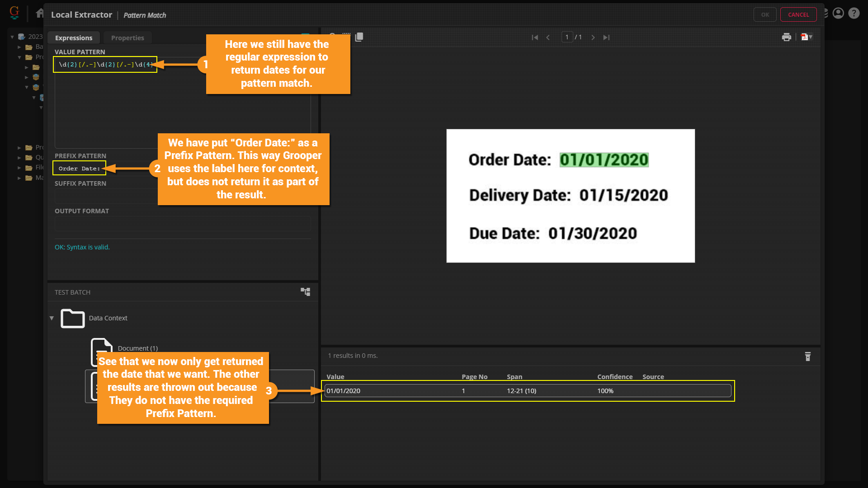This screenshot has height=488, width=868.
Task: Click the print icon
Action: coord(786,37)
